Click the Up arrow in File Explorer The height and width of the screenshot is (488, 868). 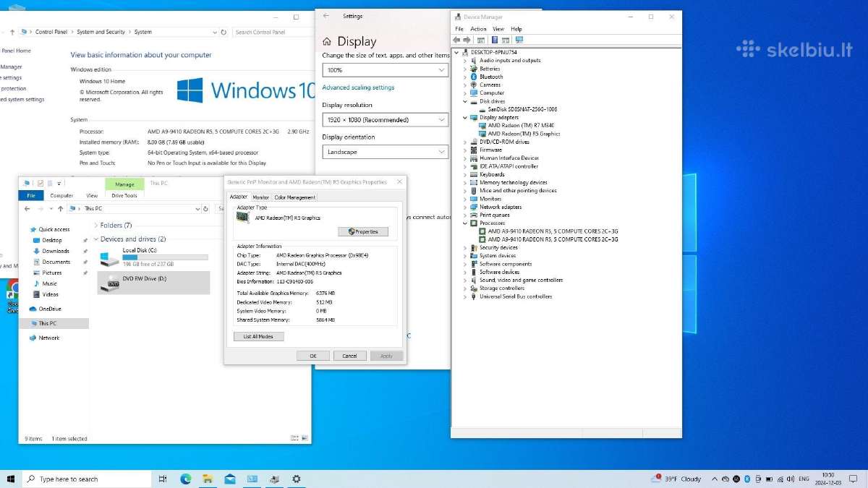pos(61,208)
